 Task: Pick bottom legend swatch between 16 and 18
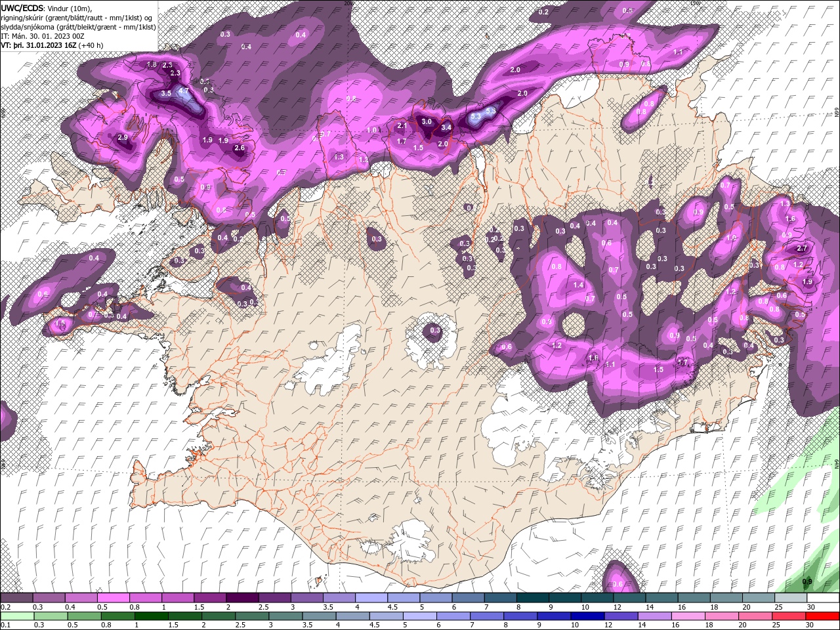688,616
